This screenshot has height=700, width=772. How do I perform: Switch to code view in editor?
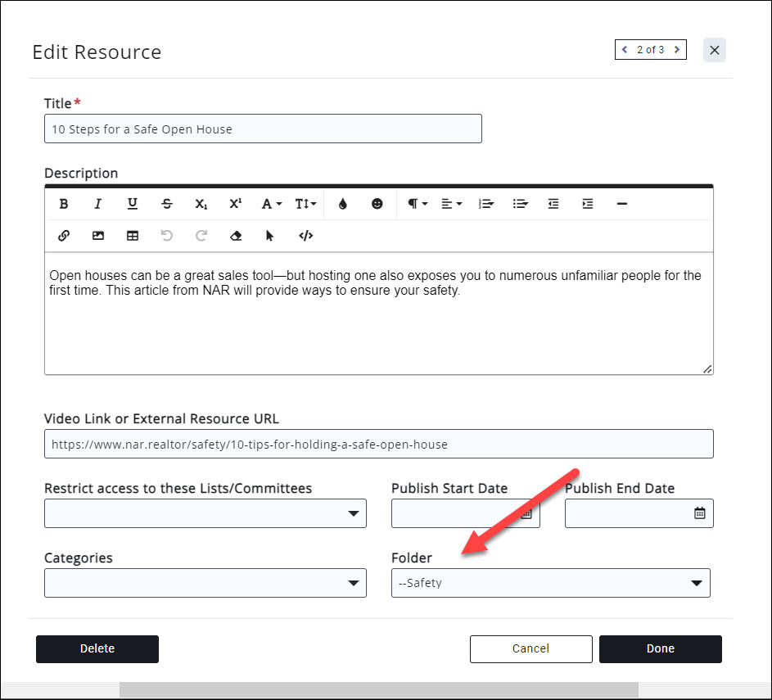(x=305, y=236)
